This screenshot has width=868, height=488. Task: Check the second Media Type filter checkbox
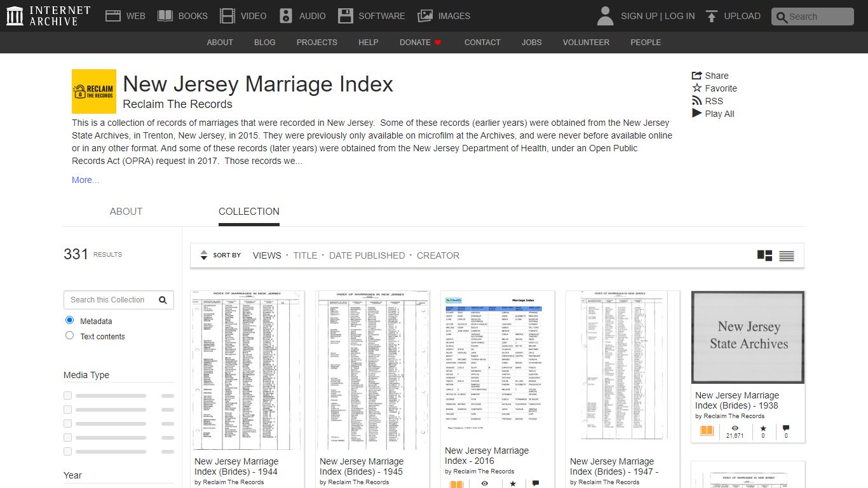point(68,409)
